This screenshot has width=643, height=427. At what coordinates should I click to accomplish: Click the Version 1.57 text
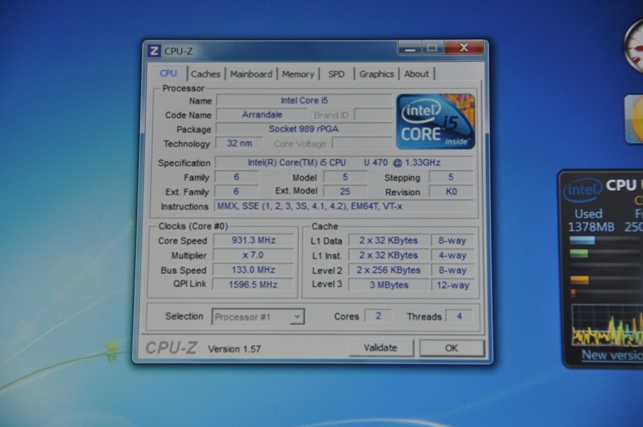click(x=234, y=349)
